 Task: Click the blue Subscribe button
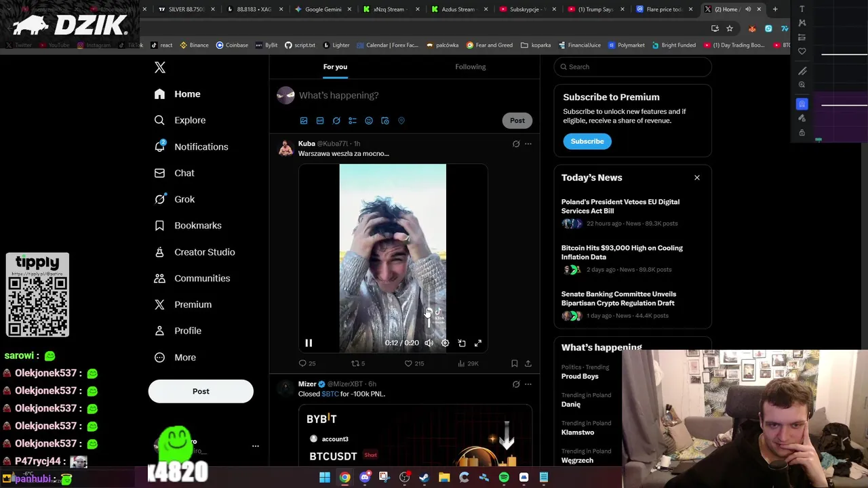(x=587, y=141)
